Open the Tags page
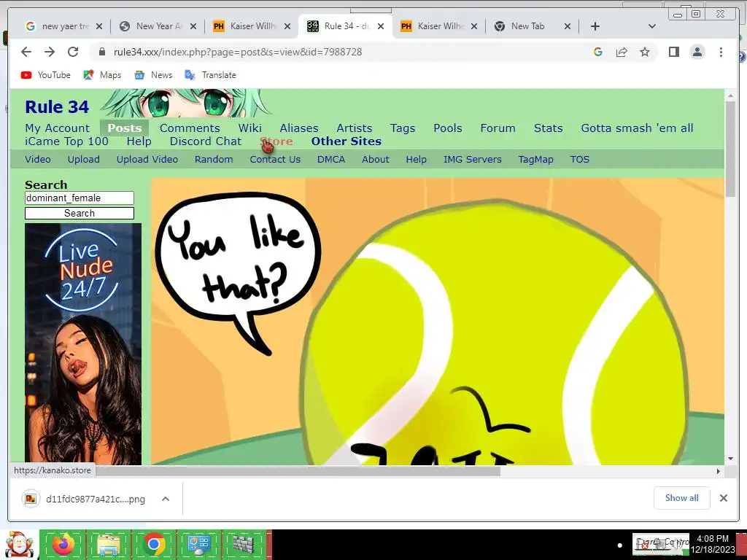This screenshot has width=747, height=560. (x=403, y=128)
